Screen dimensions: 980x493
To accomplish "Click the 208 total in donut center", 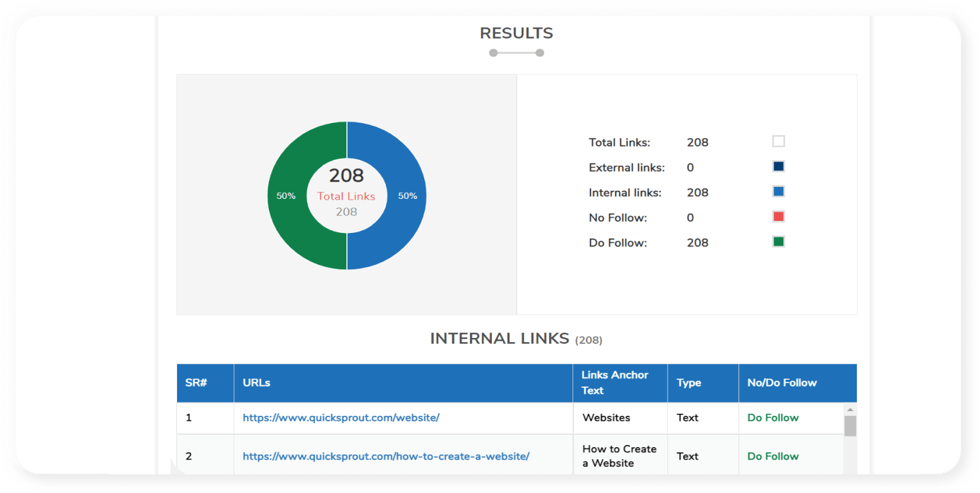I will pos(346,176).
